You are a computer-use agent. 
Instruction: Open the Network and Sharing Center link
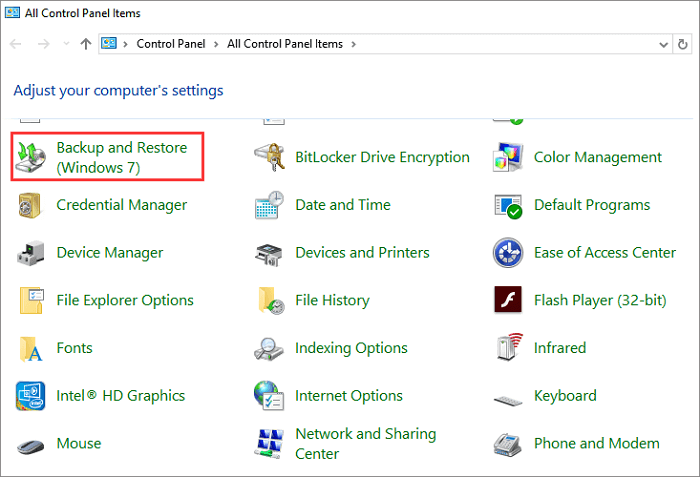(x=365, y=443)
